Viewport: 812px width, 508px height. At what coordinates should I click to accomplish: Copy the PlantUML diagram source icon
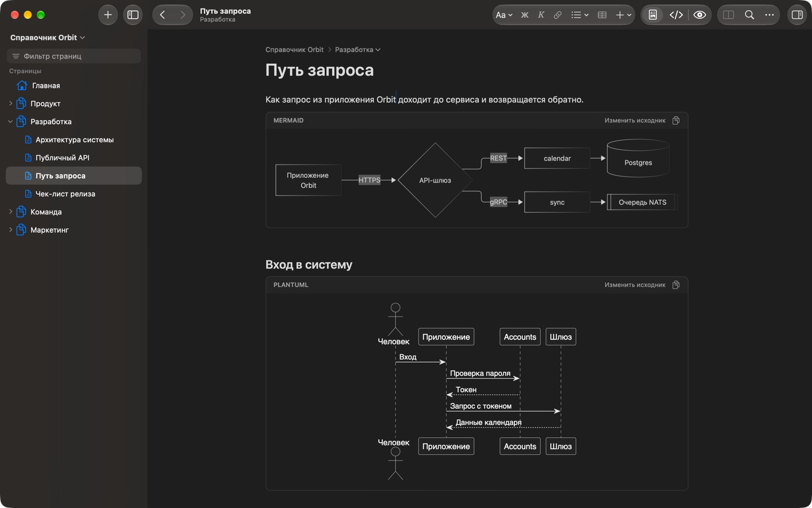676,285
